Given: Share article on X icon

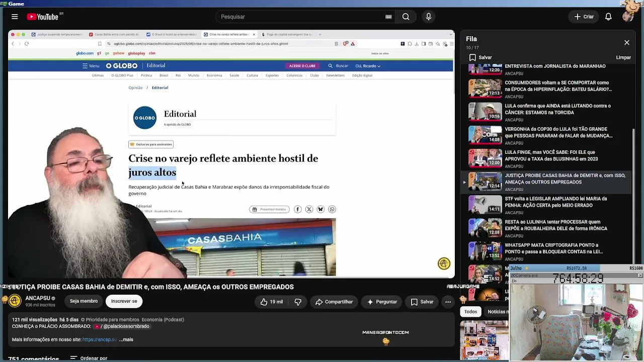Looking at the screenshot, I should [309, 209].
